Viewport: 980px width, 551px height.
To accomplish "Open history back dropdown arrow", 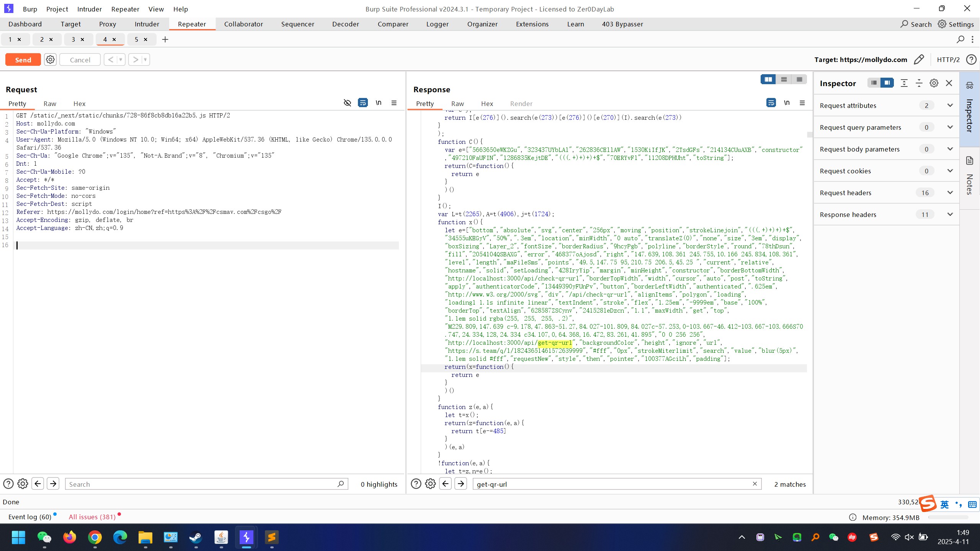I will coord(121,60).
